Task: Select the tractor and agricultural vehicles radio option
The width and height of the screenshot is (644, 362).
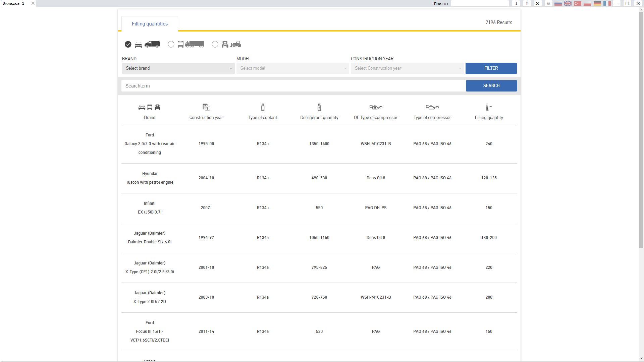Action: (215, 44)
